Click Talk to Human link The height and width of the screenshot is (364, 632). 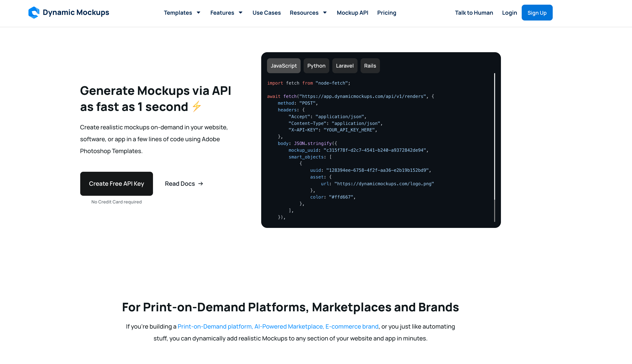(x=474, y=13)
